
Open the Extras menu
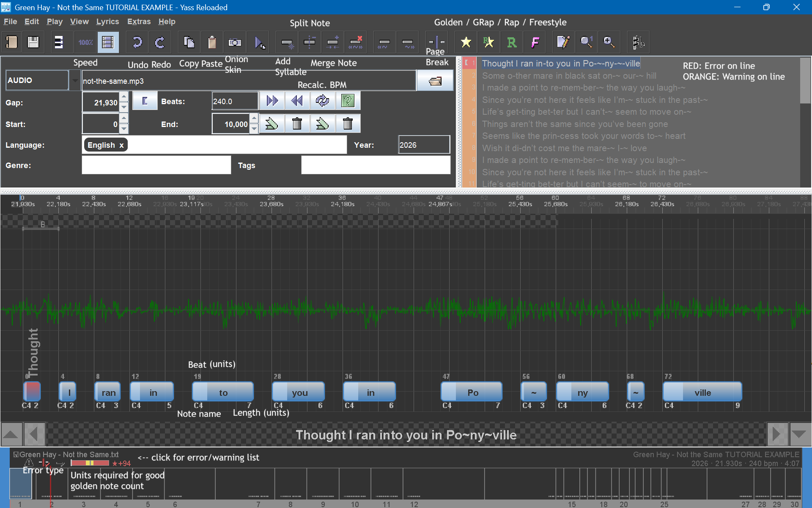click(139, 22)
